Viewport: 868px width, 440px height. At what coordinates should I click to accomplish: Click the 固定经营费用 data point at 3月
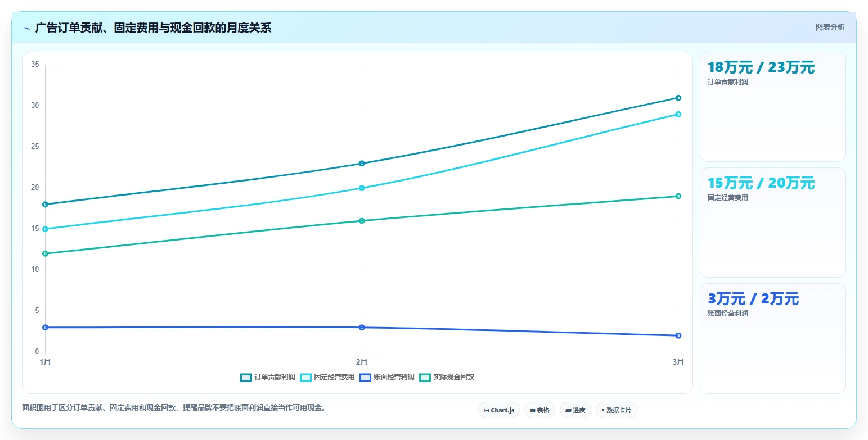tap(678, 114)
